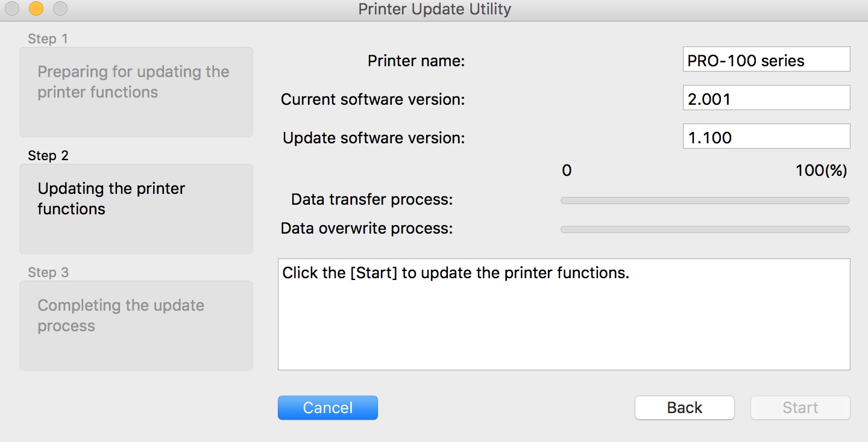This screenshot has height=442, width=868.
Task: Click the Data transfer progress bar
Action: [x=704, y=200]
